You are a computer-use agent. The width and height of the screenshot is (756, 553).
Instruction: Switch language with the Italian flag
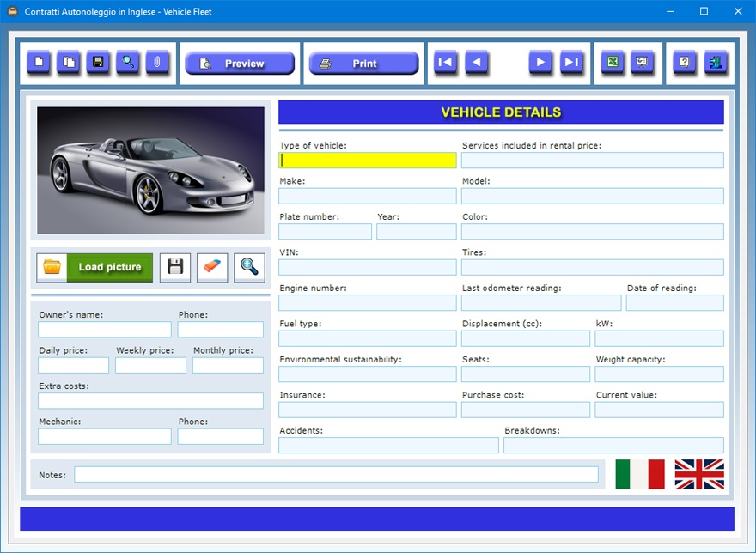tap(640, 474)
